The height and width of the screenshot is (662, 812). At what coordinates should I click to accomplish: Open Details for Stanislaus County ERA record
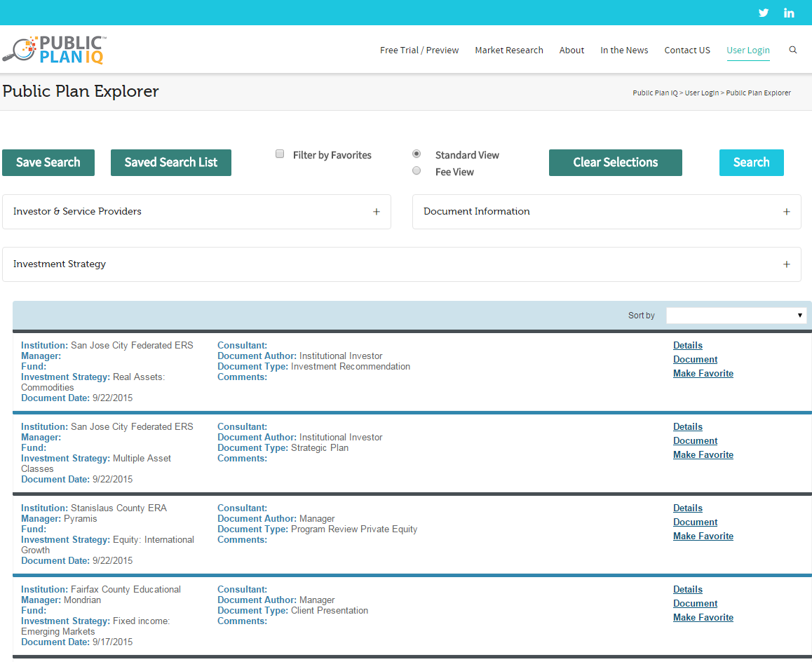(688, 508)
